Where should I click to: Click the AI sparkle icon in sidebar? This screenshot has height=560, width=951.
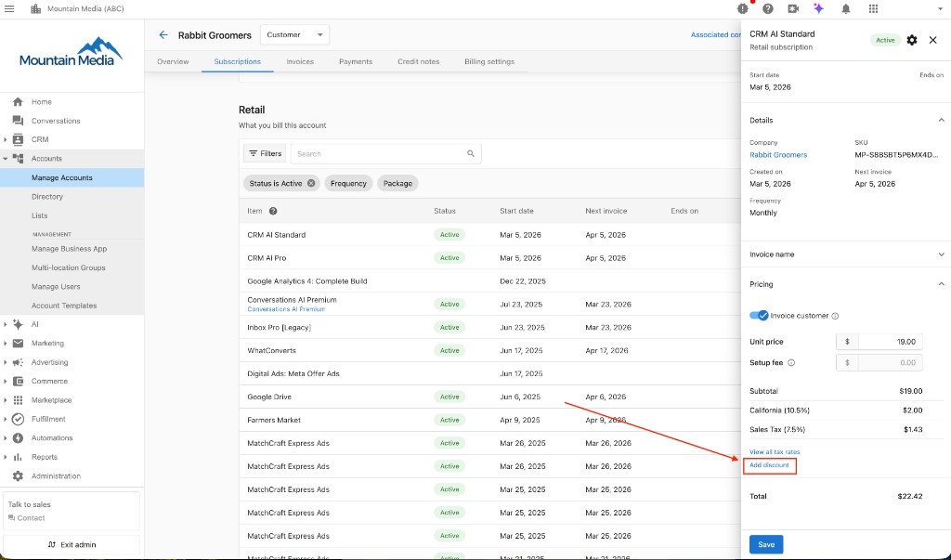[18, 324]
